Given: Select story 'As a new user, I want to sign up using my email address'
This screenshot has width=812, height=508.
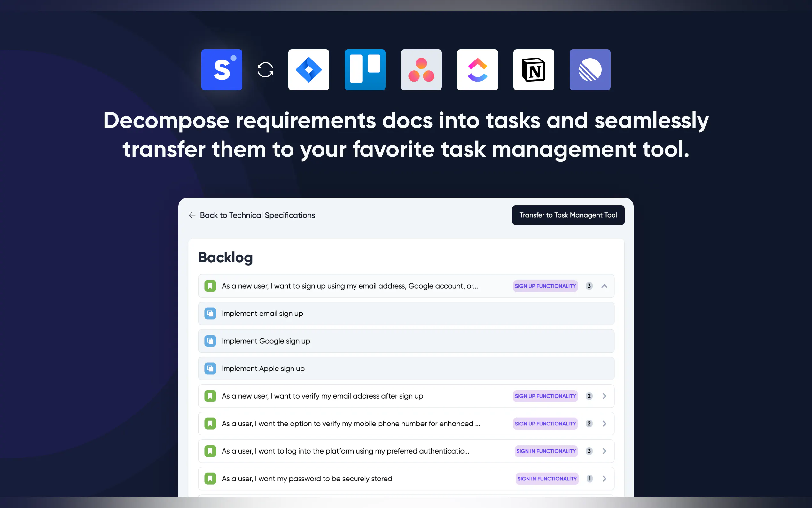Looking at the screenshot, I should (406, 286).
